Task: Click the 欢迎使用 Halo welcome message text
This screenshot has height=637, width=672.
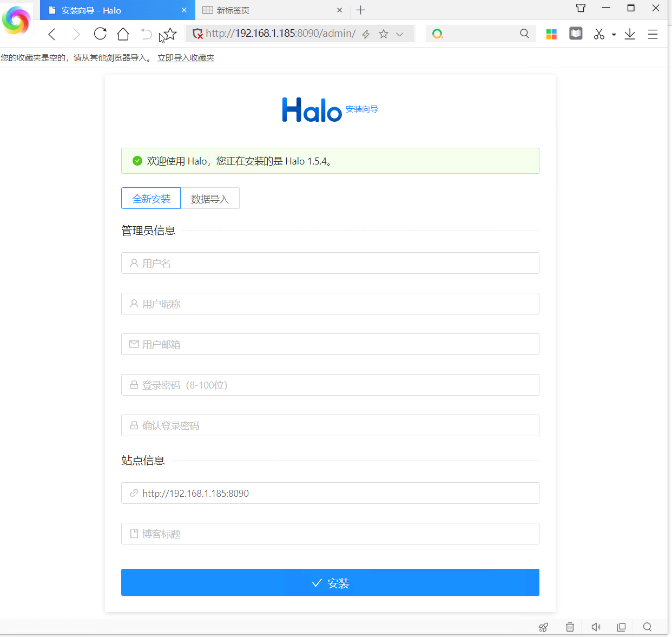Action: pos(239,161)
